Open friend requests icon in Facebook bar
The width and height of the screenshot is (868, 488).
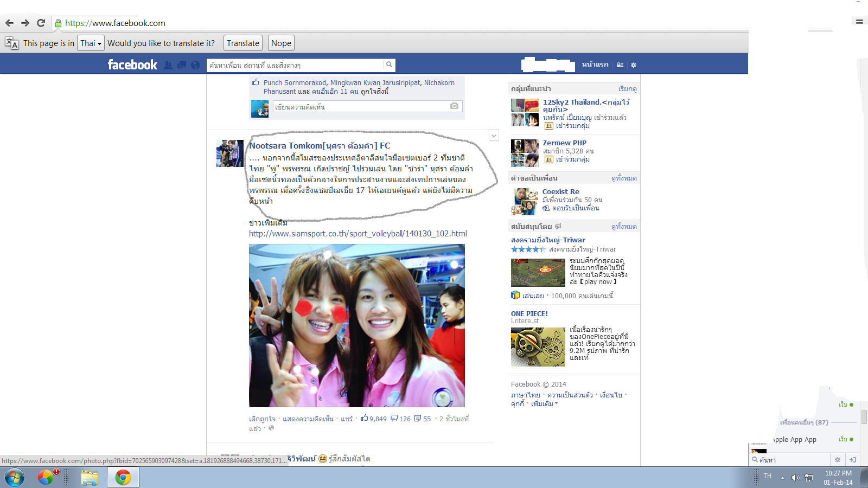[x=168, y=65]
